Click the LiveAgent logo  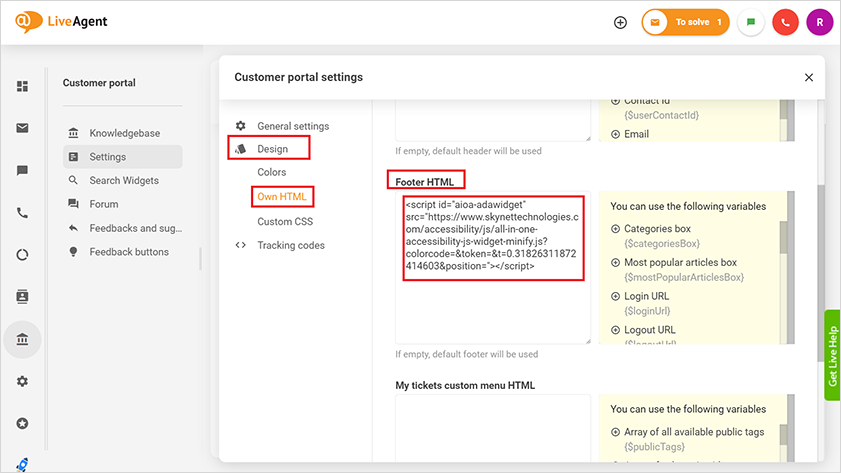pos(61,21)
